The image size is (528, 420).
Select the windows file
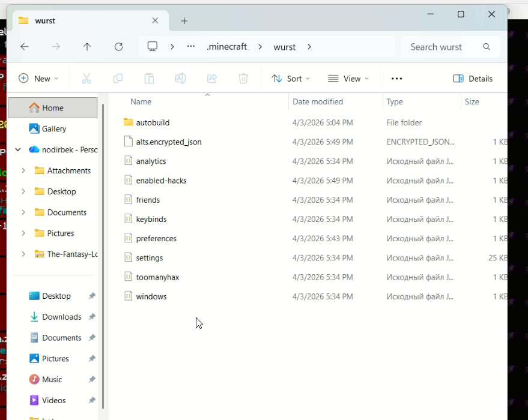(x=151, y=296)
